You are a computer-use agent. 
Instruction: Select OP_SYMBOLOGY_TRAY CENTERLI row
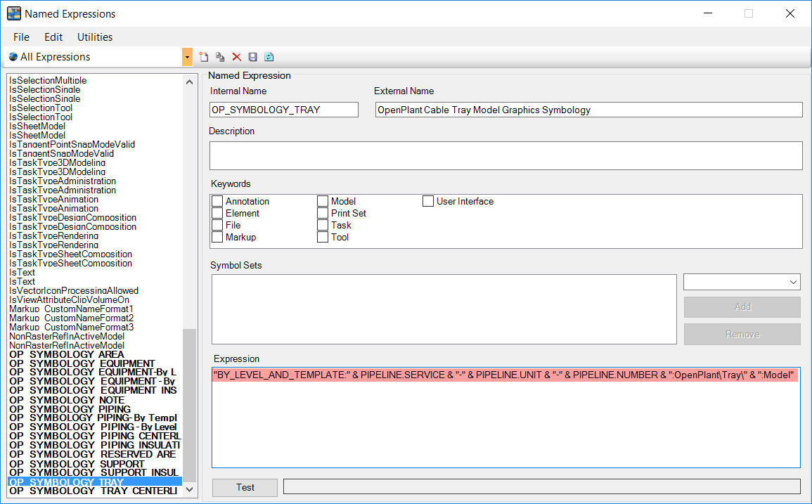[94, 491]
